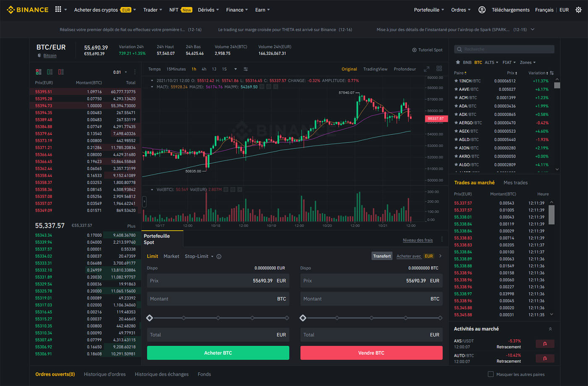The height and width of the screenshot is (386, 588).
Task: Open the apps grid menu icon
Action: 58,9
